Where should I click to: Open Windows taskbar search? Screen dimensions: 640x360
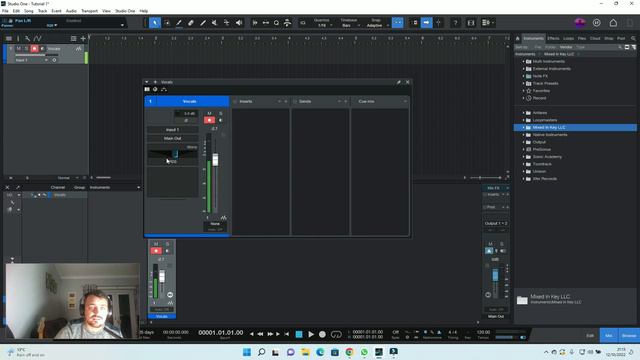[262, 352]
